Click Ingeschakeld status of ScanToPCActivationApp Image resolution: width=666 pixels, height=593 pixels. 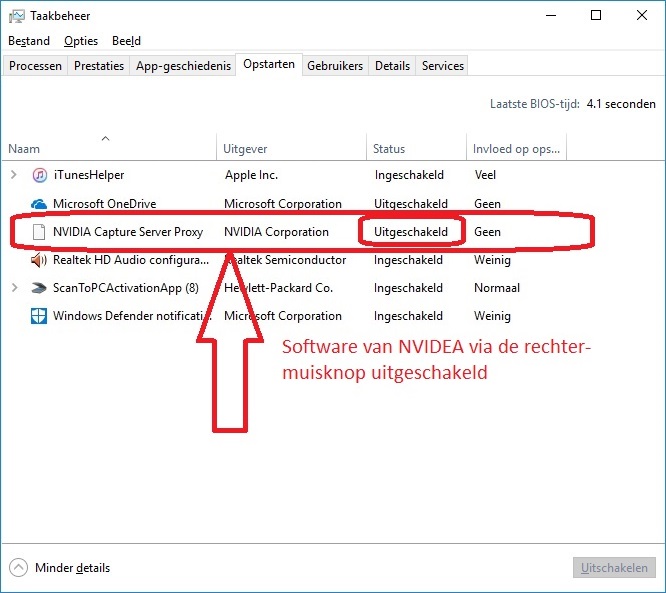tap(408, 288)
